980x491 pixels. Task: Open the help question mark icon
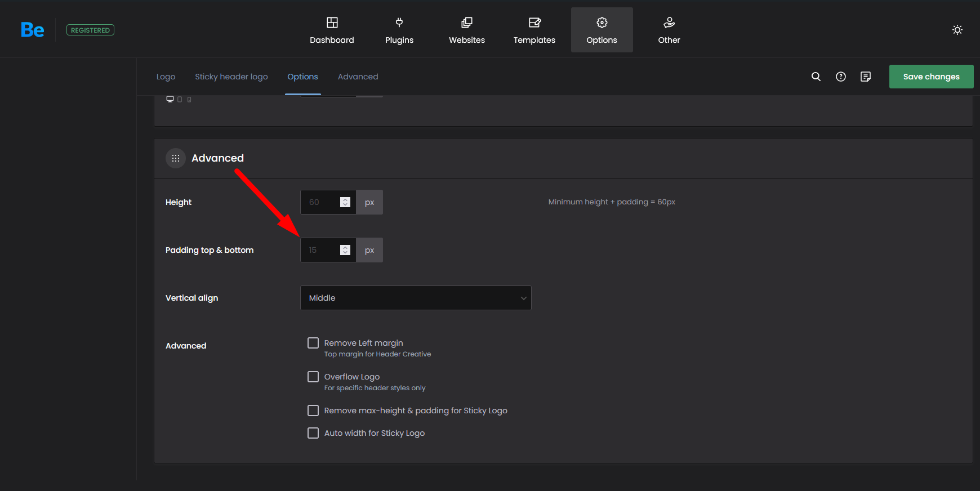coord(841,77)
